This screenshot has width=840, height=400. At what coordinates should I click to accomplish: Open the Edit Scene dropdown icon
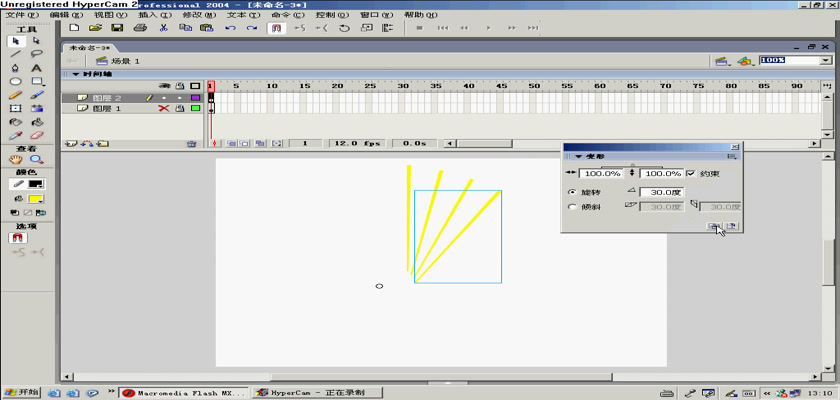(x=722, y=61)
